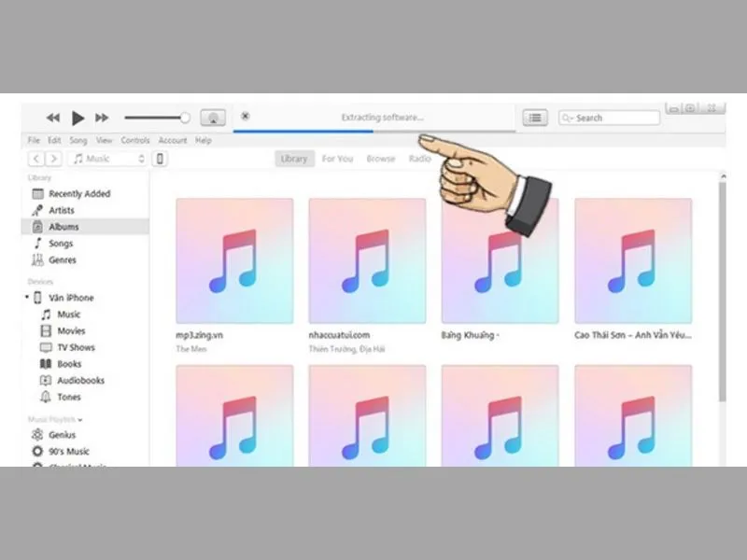Click the rewind previous track button
The width and height of the screenshot is (747, 560).
pyautogui.click(x=53, y=118)
